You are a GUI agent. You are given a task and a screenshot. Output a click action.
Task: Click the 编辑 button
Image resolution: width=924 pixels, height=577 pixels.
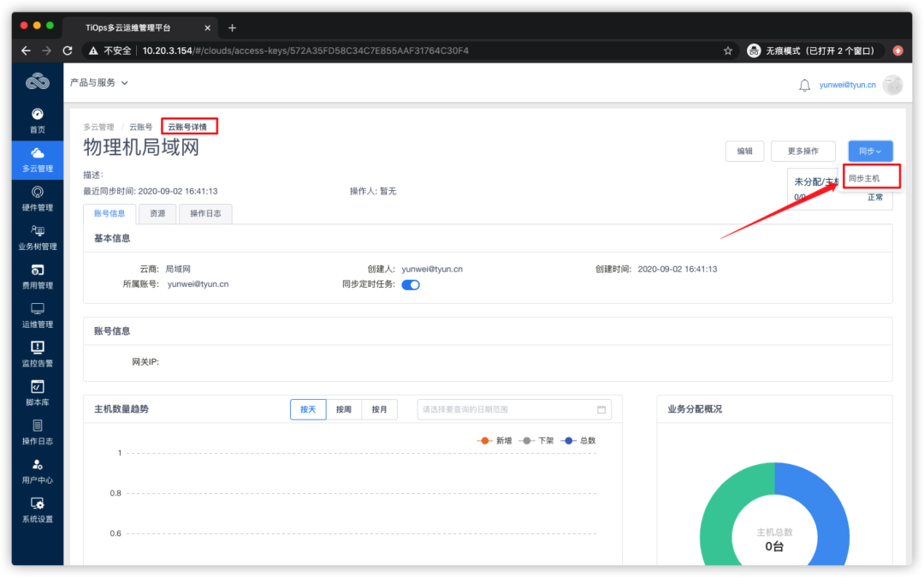click(744, 151)
